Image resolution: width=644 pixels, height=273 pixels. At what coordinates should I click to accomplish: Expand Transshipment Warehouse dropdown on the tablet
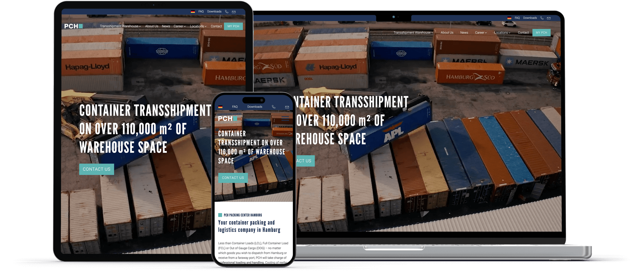120,26
